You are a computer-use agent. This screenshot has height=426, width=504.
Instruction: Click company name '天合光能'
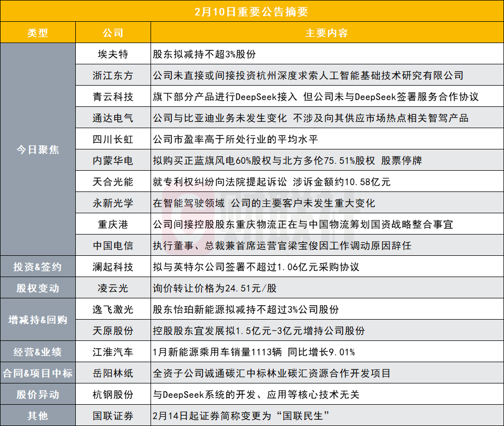click(x=113, y=182)
